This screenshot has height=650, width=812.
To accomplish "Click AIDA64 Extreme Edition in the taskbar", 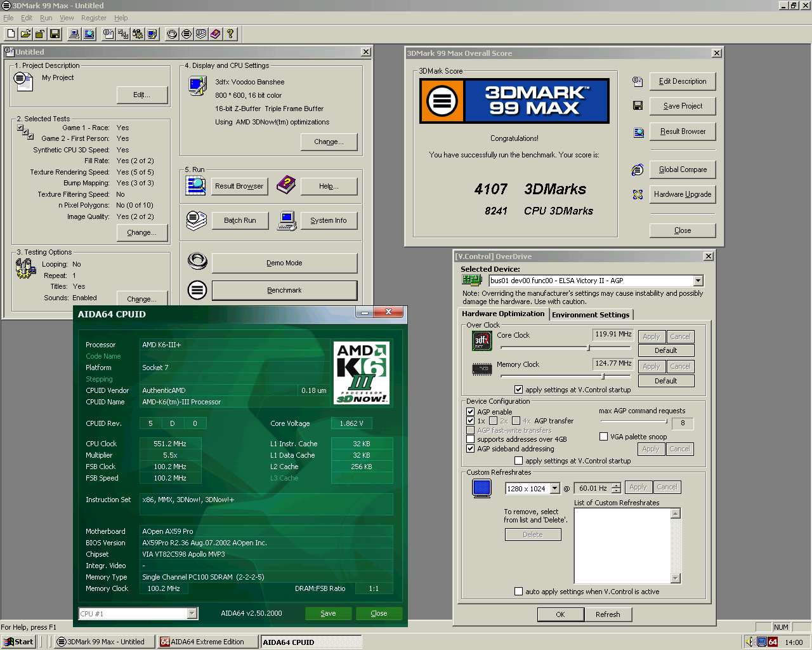I will (x=208, y=642).
